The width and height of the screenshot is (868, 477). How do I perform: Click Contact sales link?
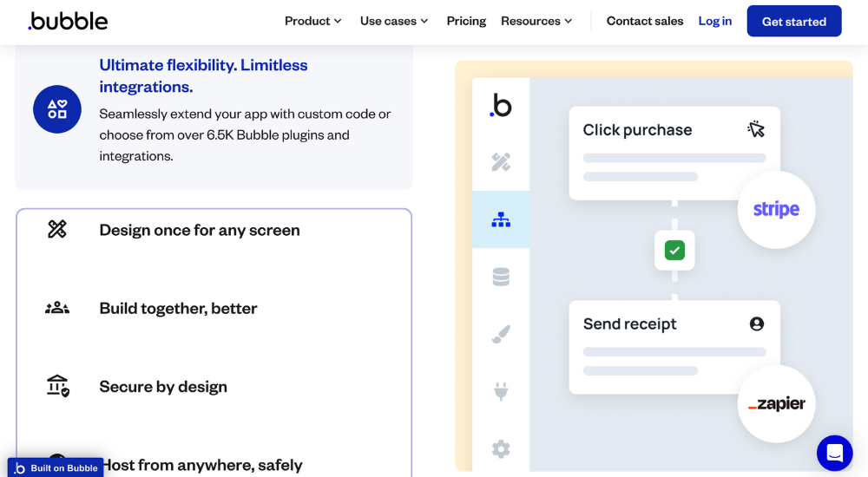click(x=645, y=21)
